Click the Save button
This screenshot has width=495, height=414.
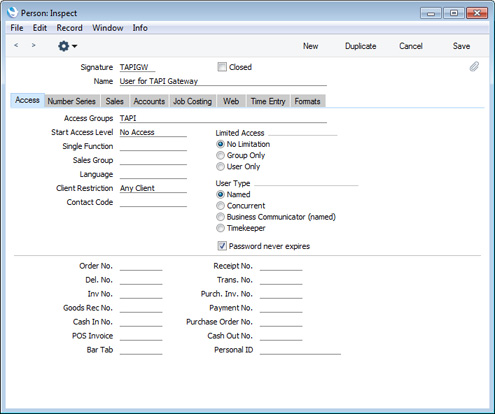click(x=461, y=46)
